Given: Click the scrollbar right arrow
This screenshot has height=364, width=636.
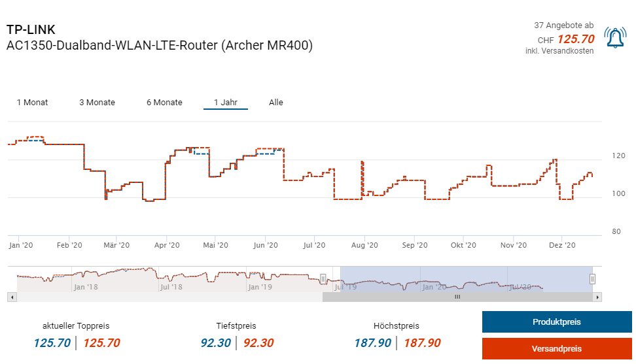Looking at the screenshot, I should pos(597,297).
